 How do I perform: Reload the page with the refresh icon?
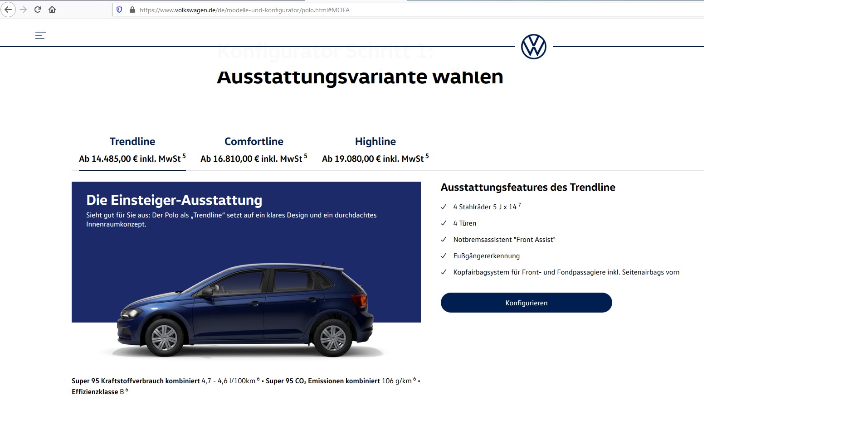click(x=38, y=10)
